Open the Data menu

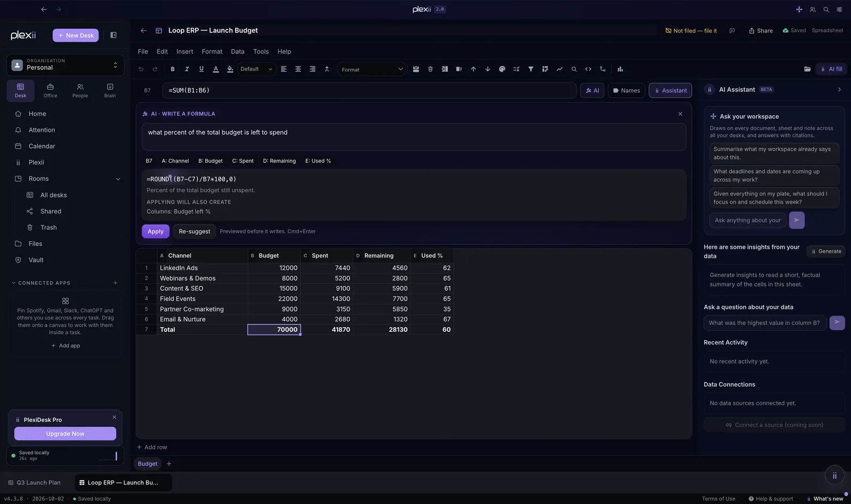tap(237, 52)
